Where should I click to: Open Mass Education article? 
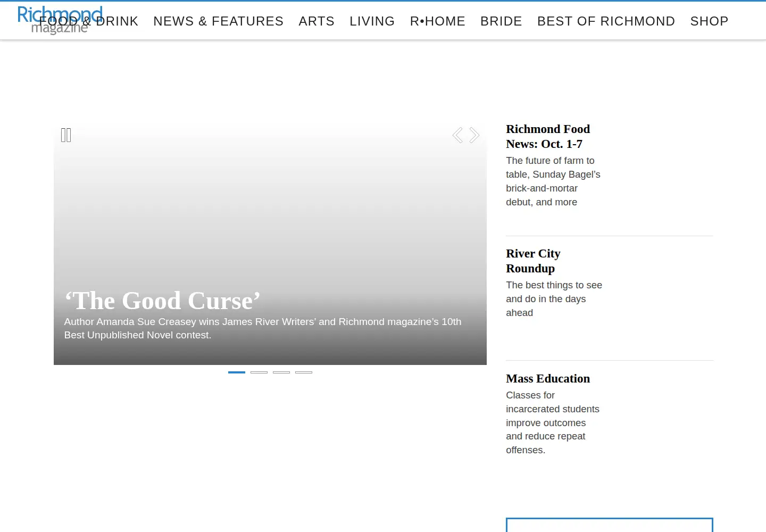pyautogui.click(x=548, y=378)
